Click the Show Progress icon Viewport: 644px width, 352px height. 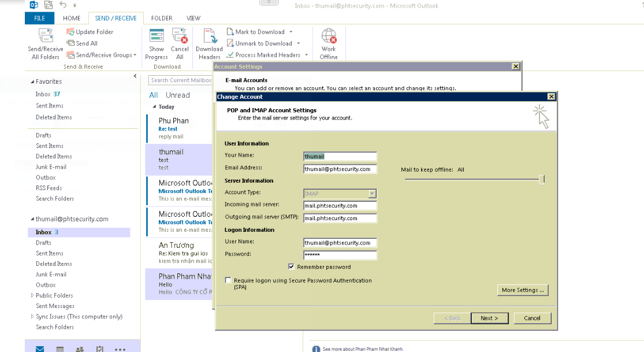point(157,35)
